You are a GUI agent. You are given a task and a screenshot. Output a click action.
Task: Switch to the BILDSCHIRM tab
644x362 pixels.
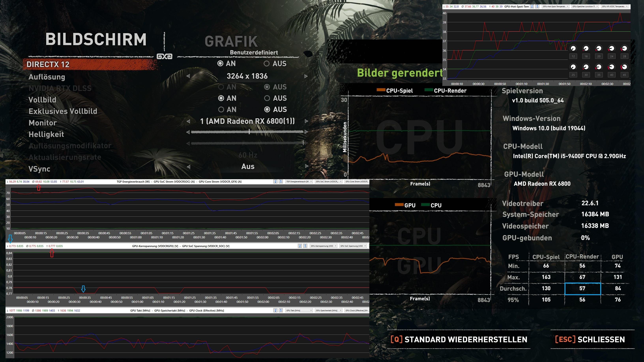[96, 39]
